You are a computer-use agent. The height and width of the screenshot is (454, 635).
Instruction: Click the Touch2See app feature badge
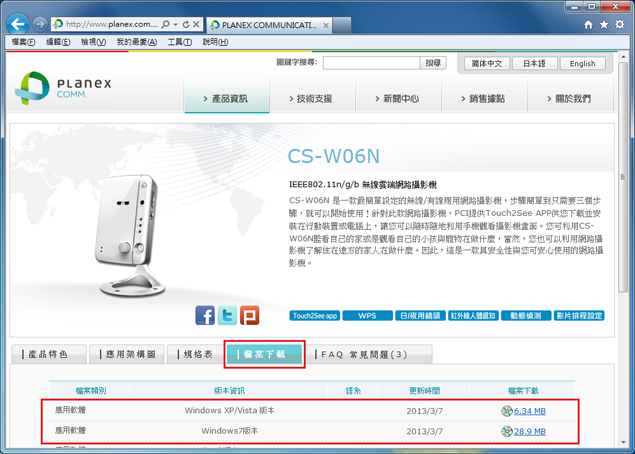(x=315, y=315)
